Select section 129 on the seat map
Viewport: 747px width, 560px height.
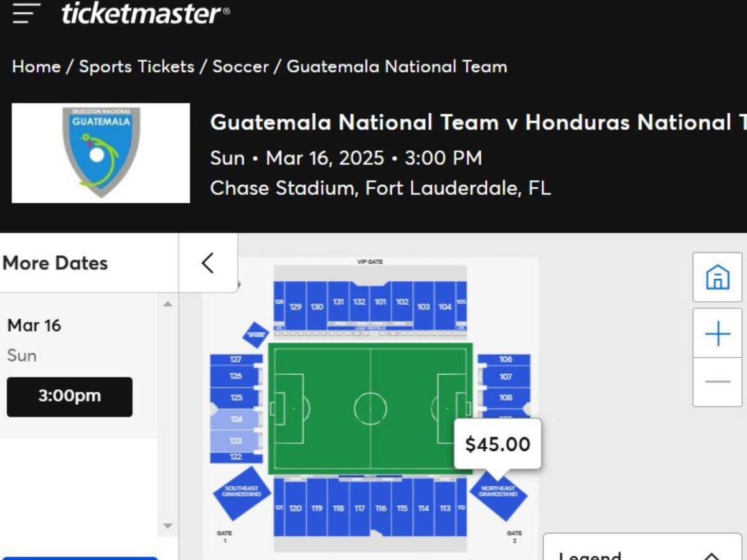[x=294, y=306]
